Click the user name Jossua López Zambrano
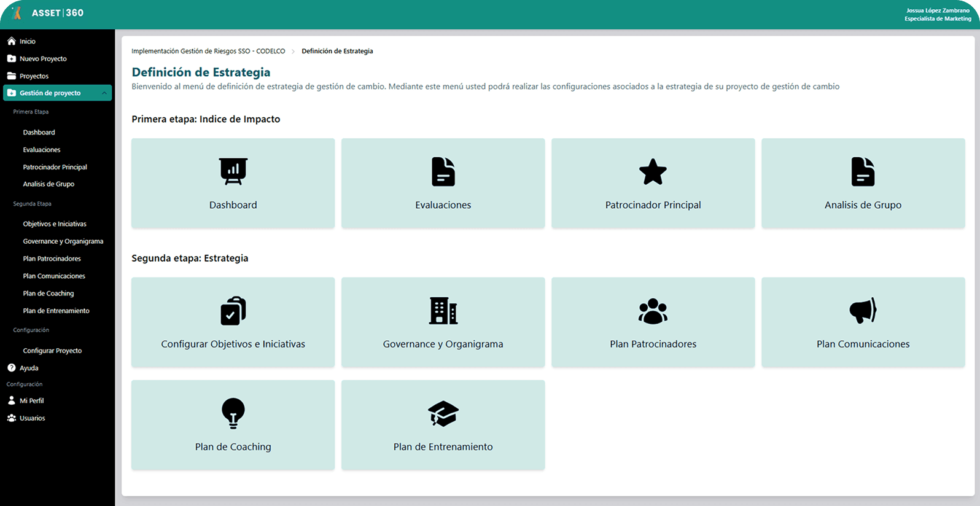The image size is (980, 506). coord(938,10)
